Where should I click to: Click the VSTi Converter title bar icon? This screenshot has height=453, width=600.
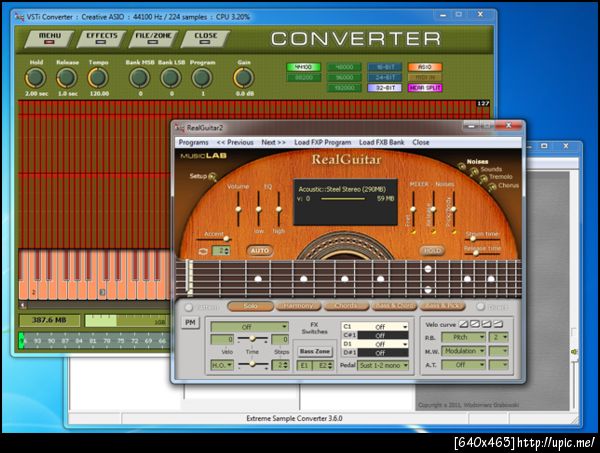pyautogui.click(x=20, y=17)
